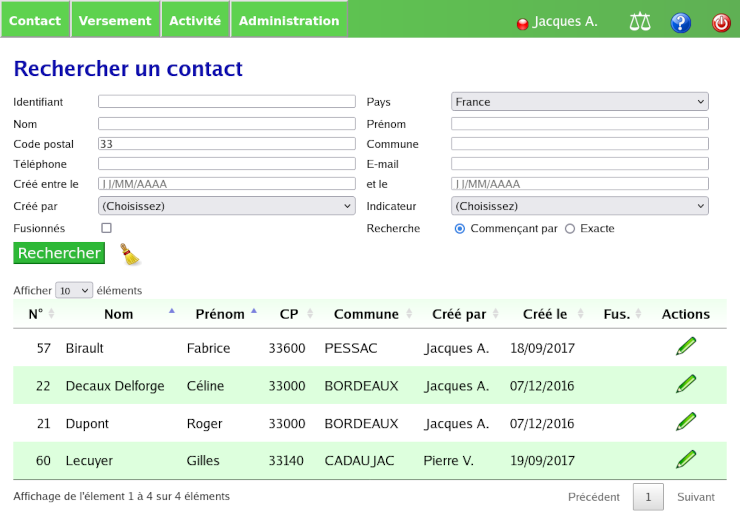The width and height of the screenshot is (740, 526).
Task: Click the broom icon to clear form
Action: (x=130, y=254)
